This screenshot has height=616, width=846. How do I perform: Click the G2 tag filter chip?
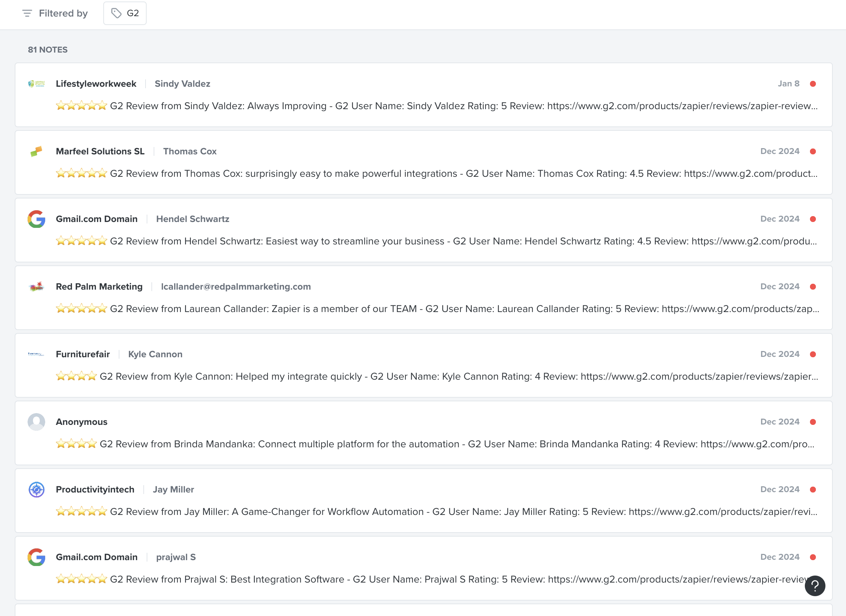pos(125,14)
